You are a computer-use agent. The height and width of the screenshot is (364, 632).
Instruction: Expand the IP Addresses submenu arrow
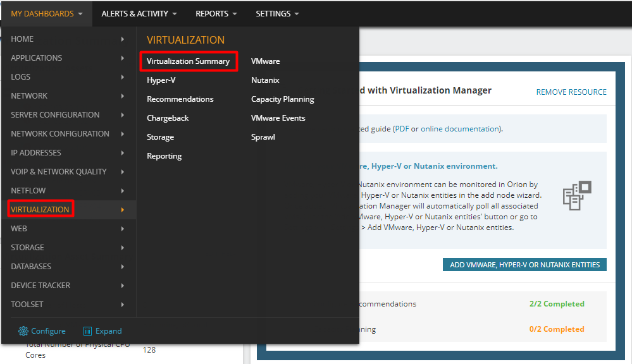123,152
